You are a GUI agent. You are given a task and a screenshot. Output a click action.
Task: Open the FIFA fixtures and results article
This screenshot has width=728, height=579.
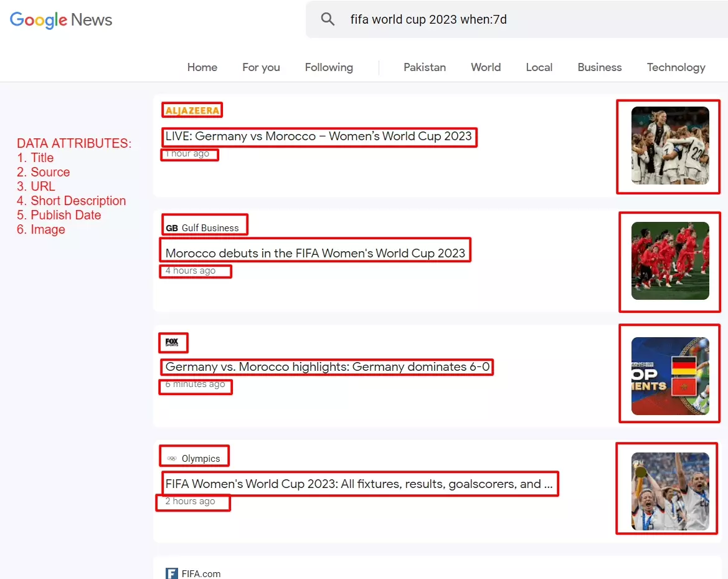(360, 484)
